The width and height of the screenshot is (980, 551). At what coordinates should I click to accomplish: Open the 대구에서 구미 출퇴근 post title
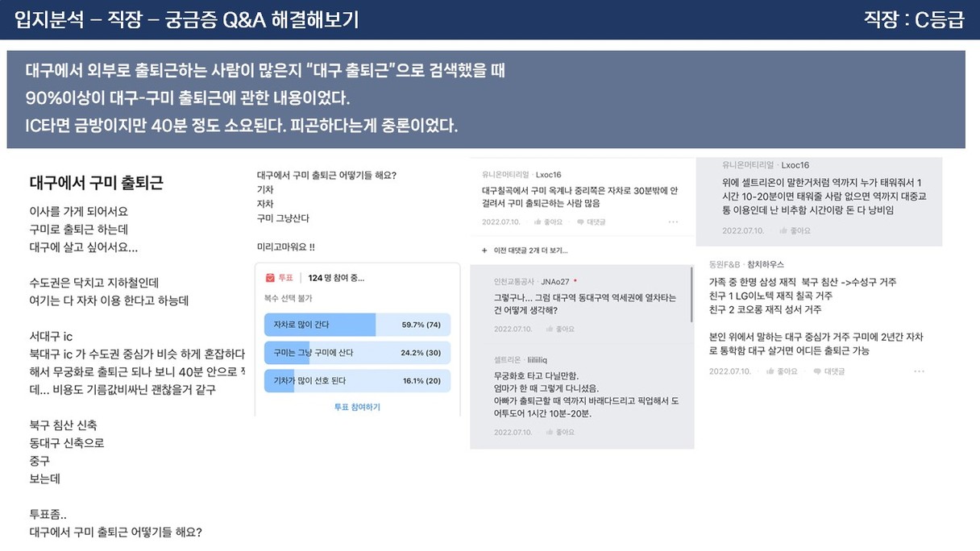coord(96,183)
